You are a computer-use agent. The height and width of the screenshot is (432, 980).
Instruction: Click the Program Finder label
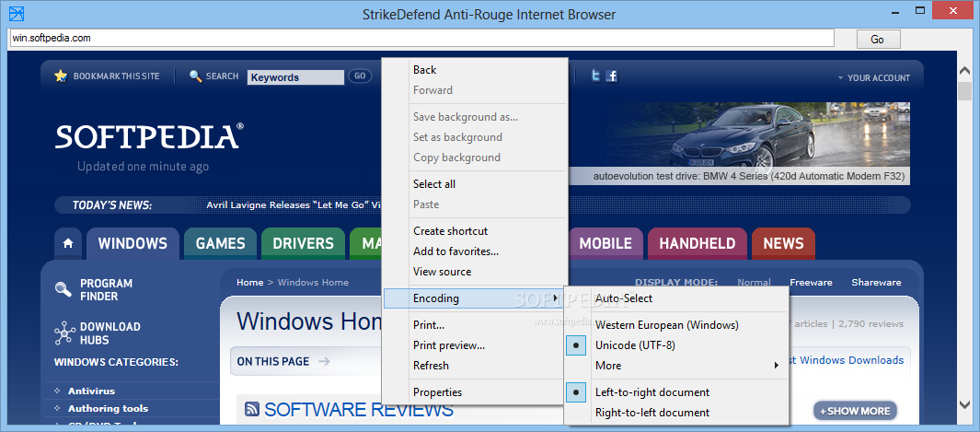point(106,290)
